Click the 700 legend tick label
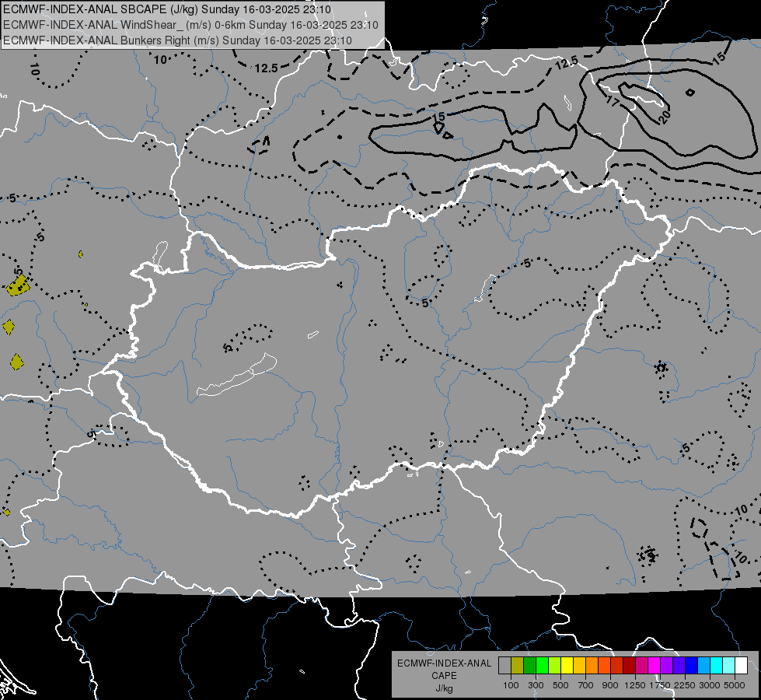761x700 pixels. tap(586, 685)
